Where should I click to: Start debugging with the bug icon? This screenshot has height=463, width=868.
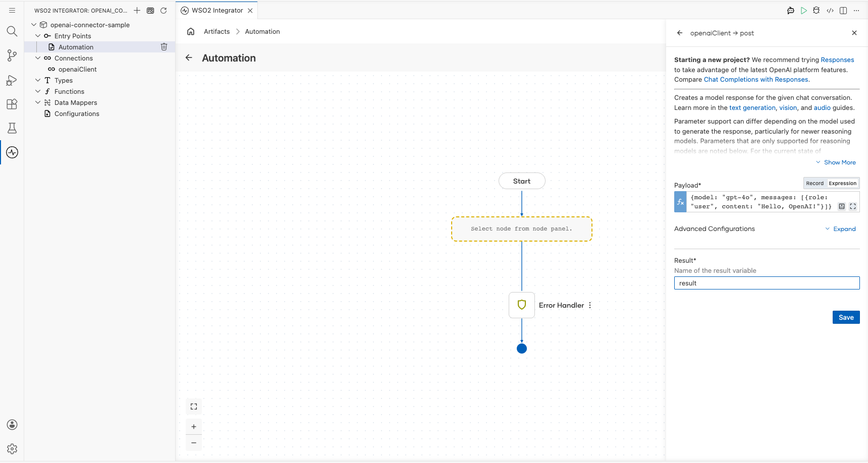(817, 10)
